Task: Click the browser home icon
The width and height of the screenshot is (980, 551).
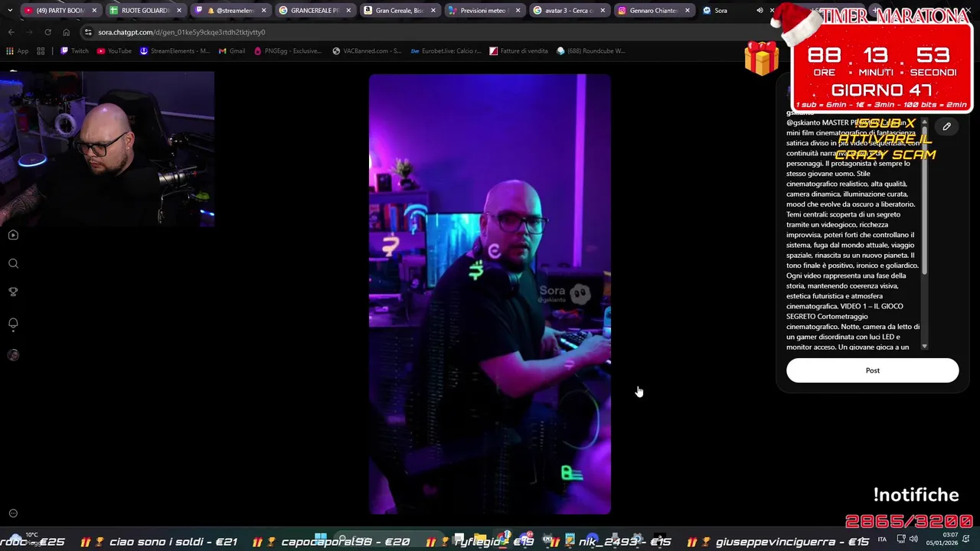Action: click(x=66, y=32)
